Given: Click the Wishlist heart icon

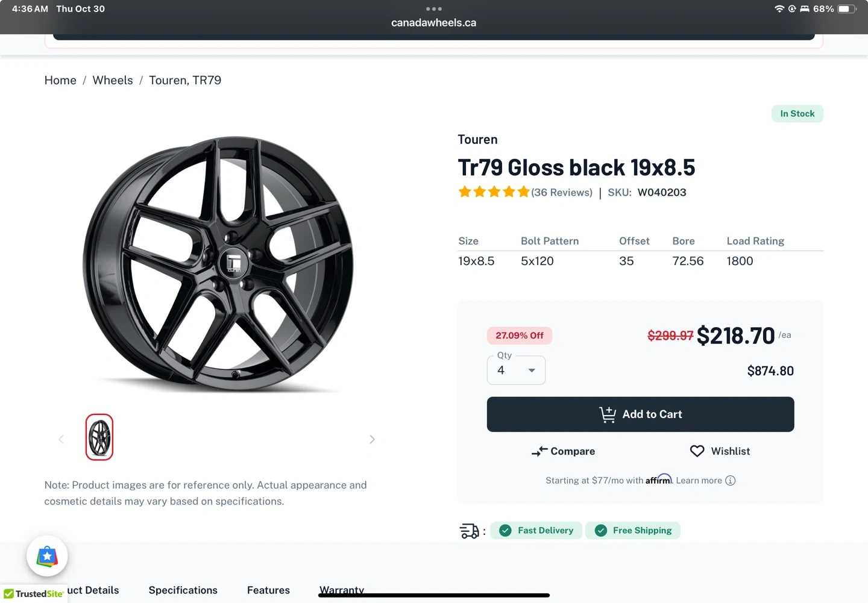Looking at the screenshot, I should [697, 451].
